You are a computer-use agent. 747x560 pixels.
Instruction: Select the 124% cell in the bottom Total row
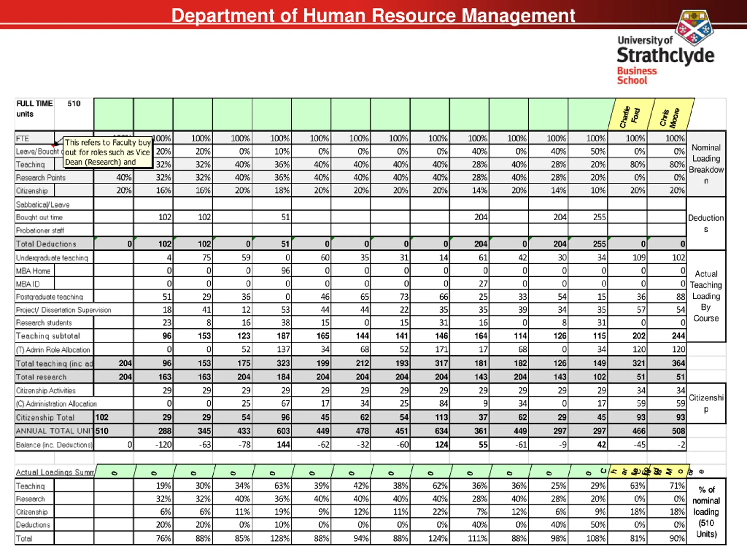pyautogui.click(x=430, y=538)
